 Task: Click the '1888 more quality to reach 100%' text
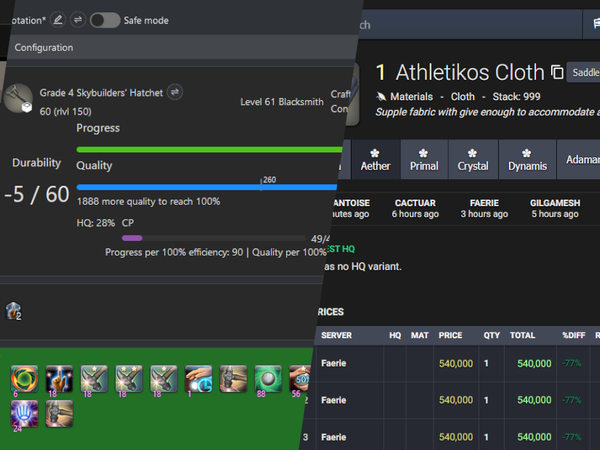[148, 201]
